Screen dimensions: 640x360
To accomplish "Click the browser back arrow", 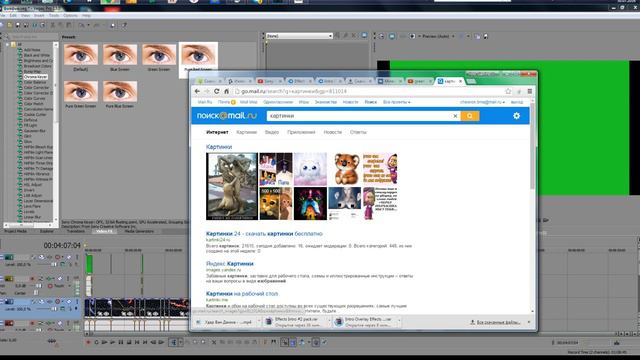I will tap(198, 91).
